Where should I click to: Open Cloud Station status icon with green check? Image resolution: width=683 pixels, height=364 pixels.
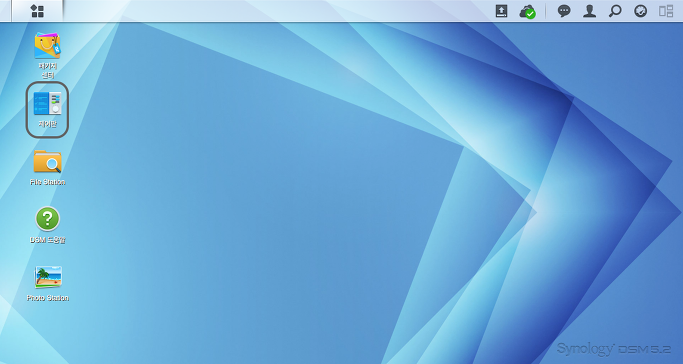click(527, 12)
